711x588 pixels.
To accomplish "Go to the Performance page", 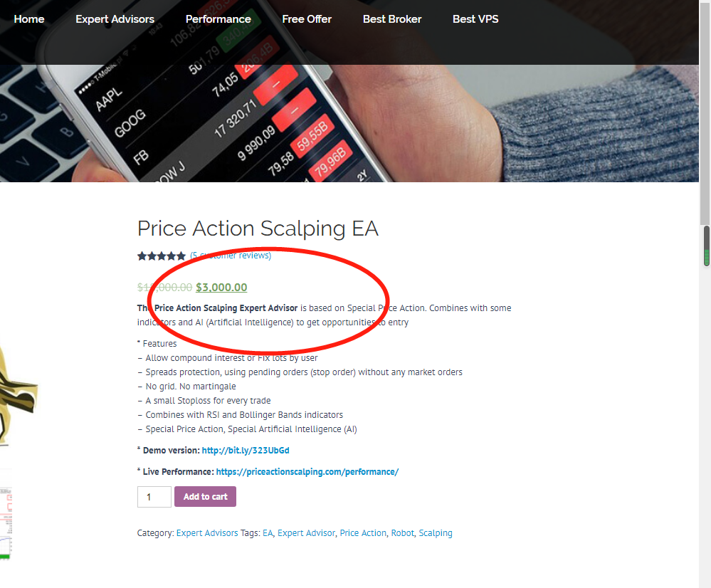I will coord(218,19).
